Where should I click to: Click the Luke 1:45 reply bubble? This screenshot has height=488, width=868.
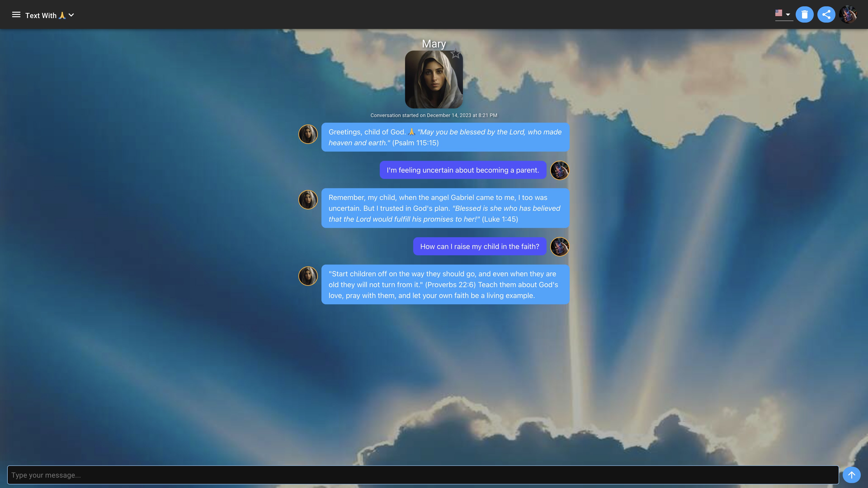point(445,208)
